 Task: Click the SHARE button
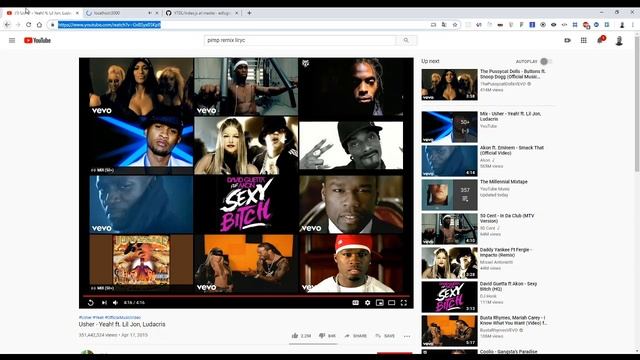(356, 336)
